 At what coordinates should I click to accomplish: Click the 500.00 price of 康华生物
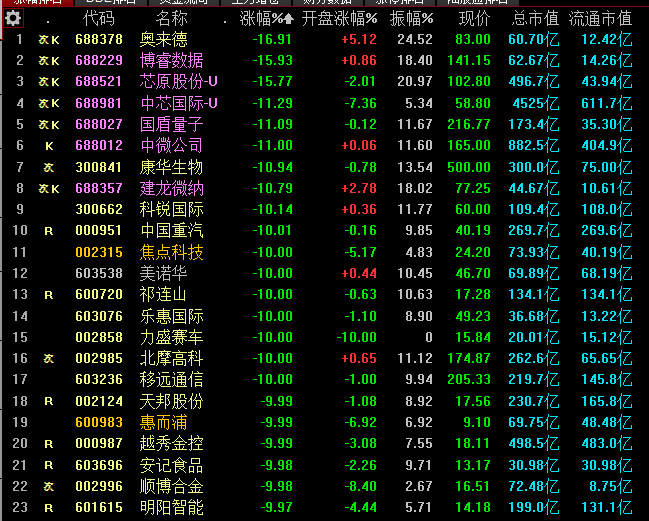(x=469, y=167)
